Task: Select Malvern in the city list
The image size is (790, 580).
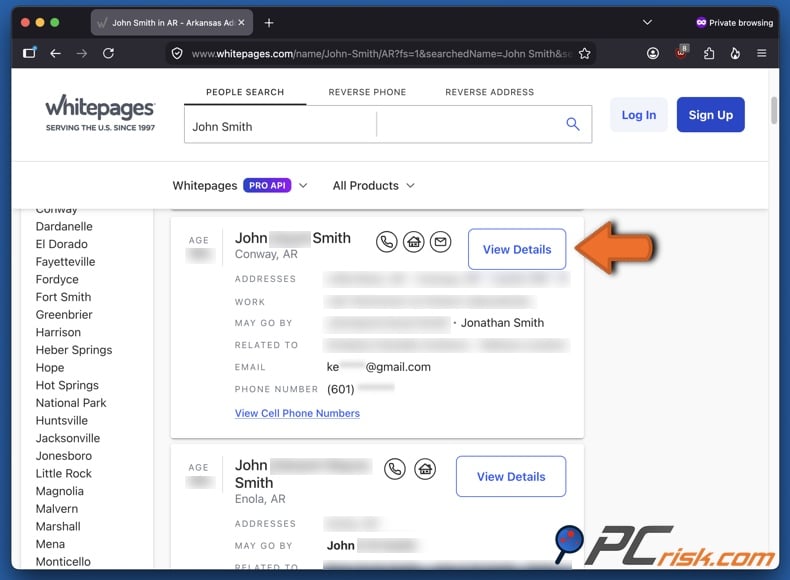Action: coord(57,508)
